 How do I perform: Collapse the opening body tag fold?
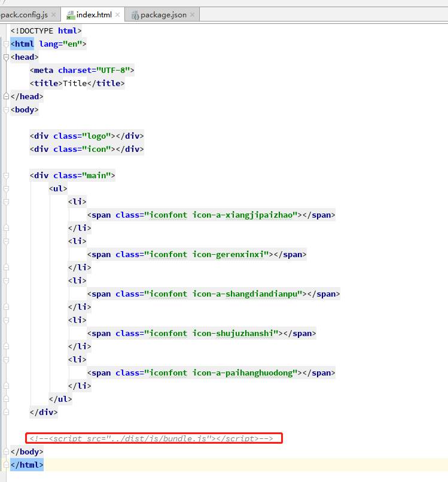click(x=6, y=110)
